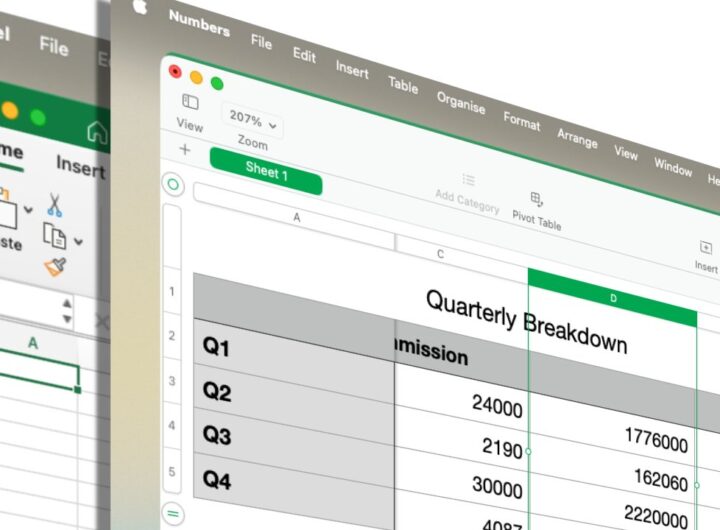Click cell with value 1776000
This screenshot has width=720, height=530.
(613, 429)
